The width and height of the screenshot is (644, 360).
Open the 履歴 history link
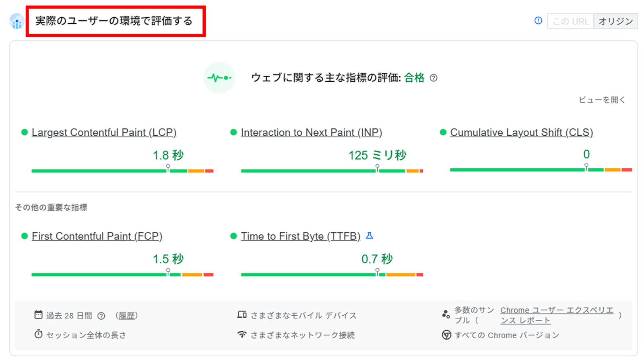click(127, 316)
